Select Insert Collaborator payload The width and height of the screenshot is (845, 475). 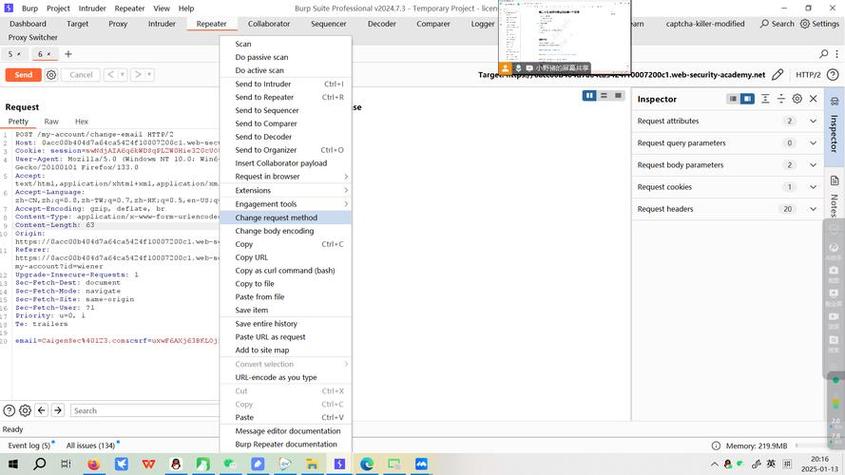point(286,163)
